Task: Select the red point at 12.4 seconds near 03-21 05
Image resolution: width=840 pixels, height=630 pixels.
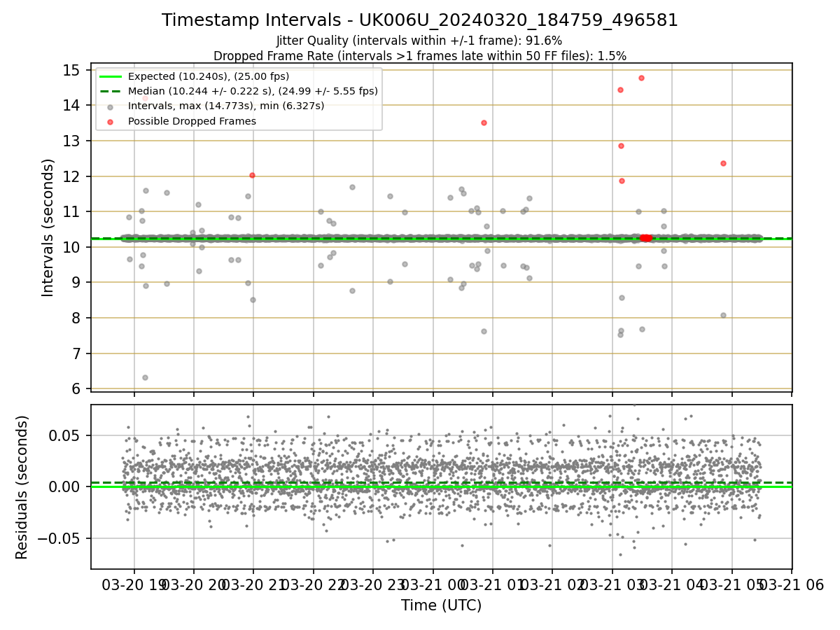Action: click(x=723, y=163)
